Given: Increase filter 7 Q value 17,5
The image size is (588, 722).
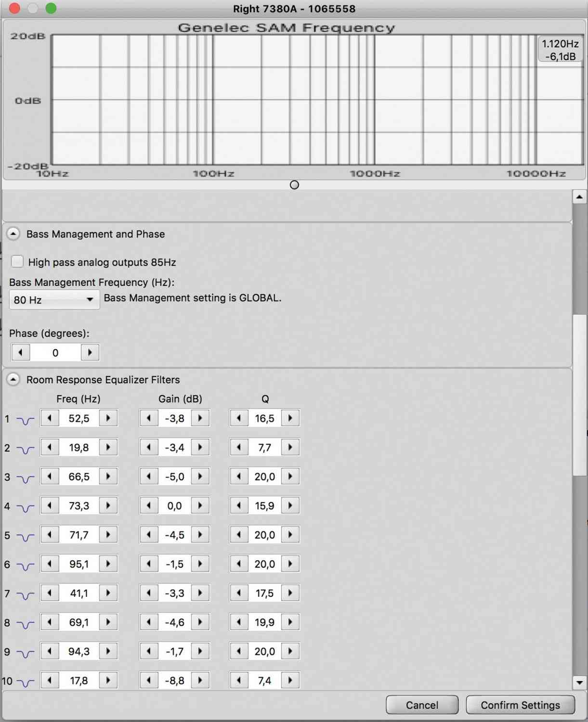Looking at the screenshot, I should 290,593.
